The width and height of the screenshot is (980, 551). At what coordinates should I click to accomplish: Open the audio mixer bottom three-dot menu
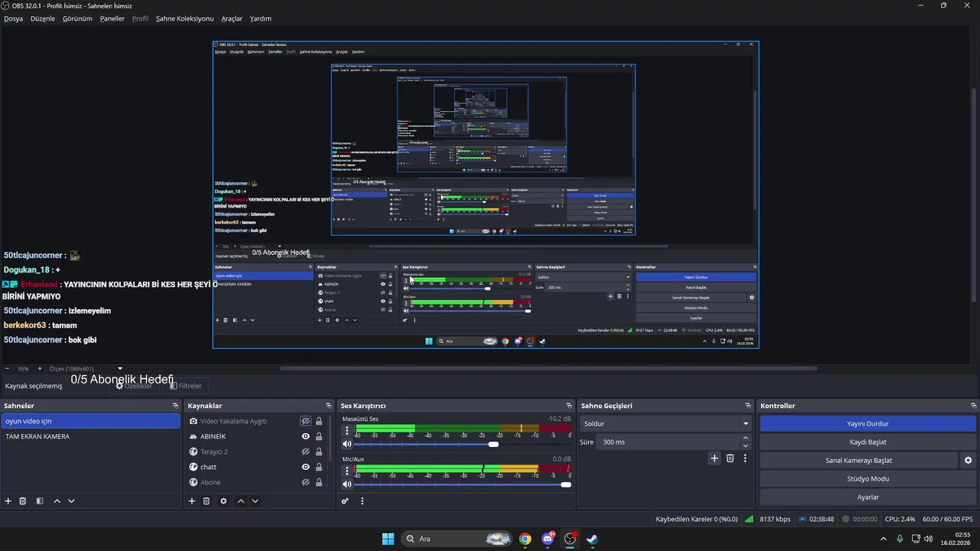pyautogui.click(x=362, y=501)
